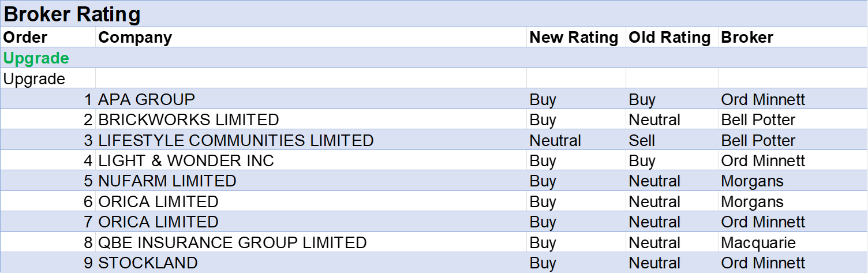Select the Bell Potter broker cell

pos(758,140)
